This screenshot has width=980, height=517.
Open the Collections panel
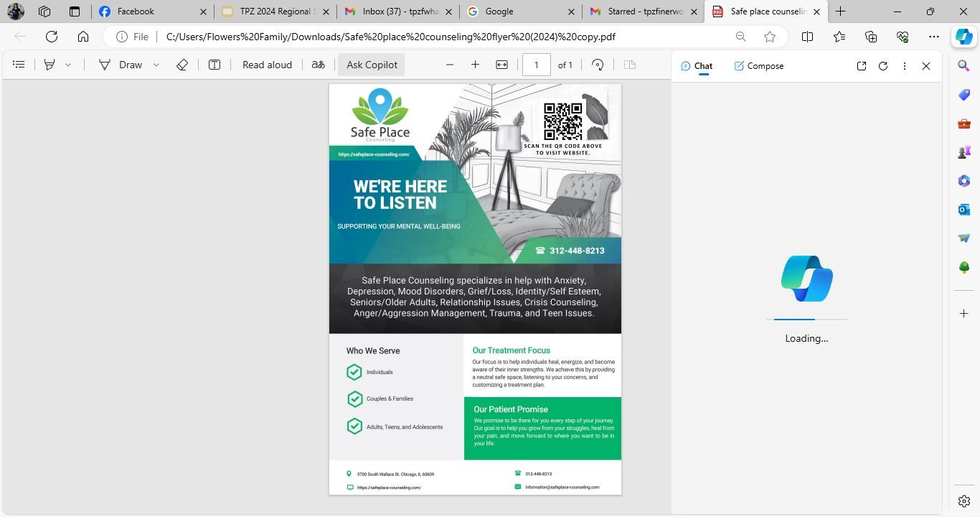(871, 37)
